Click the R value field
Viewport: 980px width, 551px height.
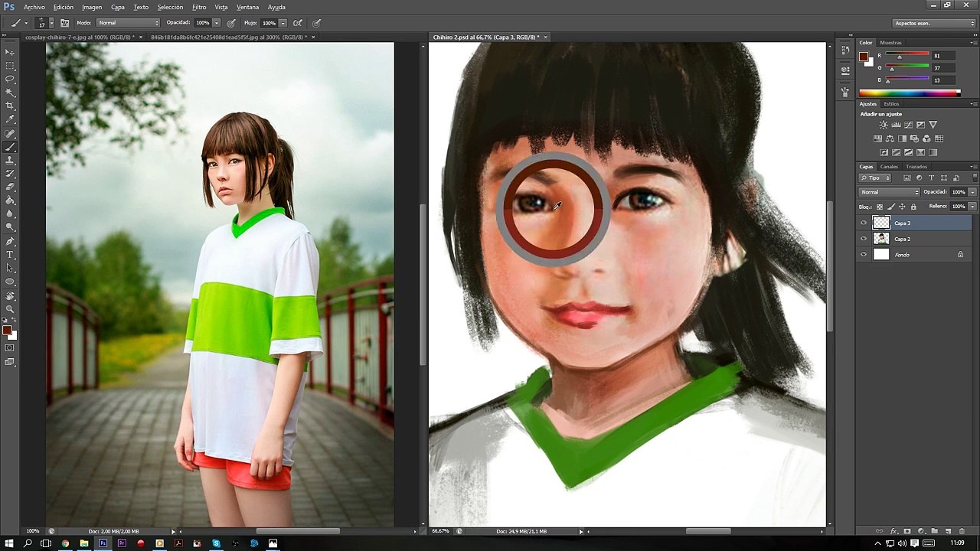(x=943, y=56)
